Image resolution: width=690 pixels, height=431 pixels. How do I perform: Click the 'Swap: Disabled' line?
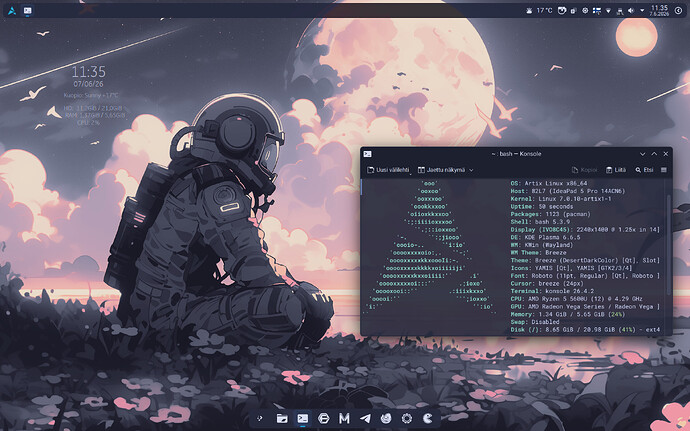click(x=535, y=322)
